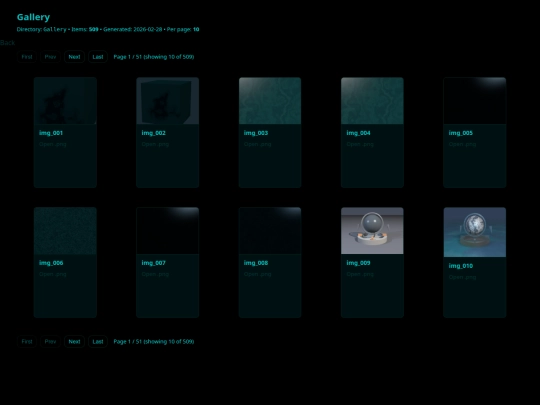The height and width of the screenshot is (405, 540).
Task: Select the img_003 teal texture thumbnail
Action: (270, 101)
